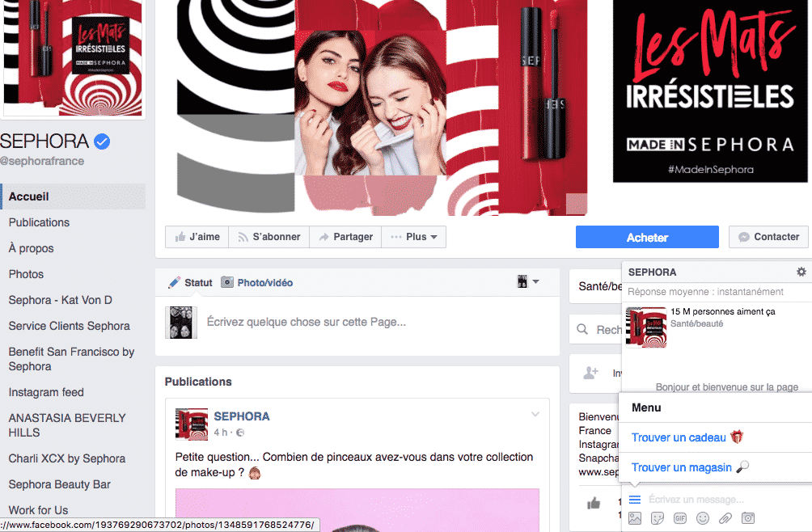The image size is (812, 532).
Task: Click the Partager button
Action: coord(345,237)
